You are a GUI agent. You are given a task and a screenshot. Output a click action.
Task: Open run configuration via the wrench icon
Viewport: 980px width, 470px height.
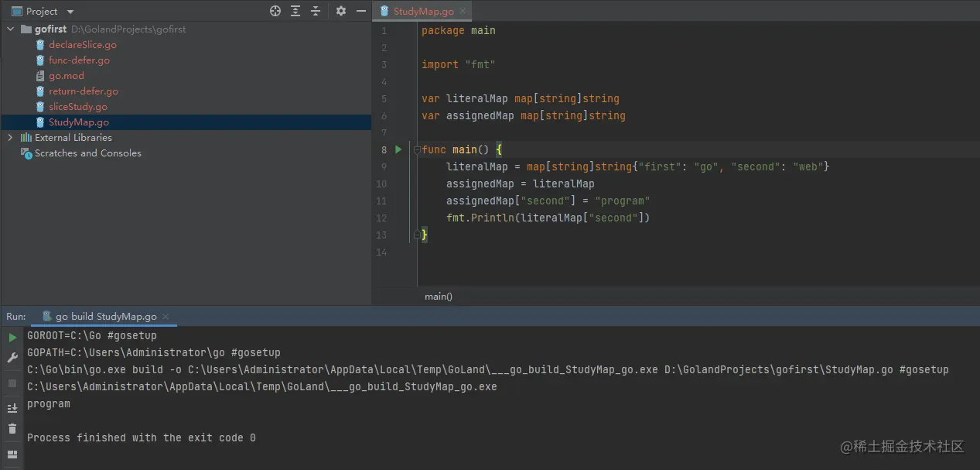[12, 358]
